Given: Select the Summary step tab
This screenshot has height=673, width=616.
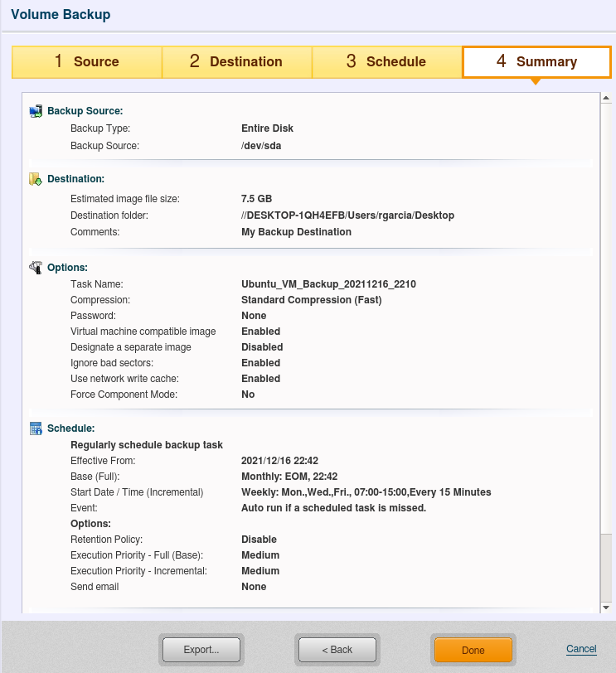Looking at the screenshot, I should pos(536,61).
